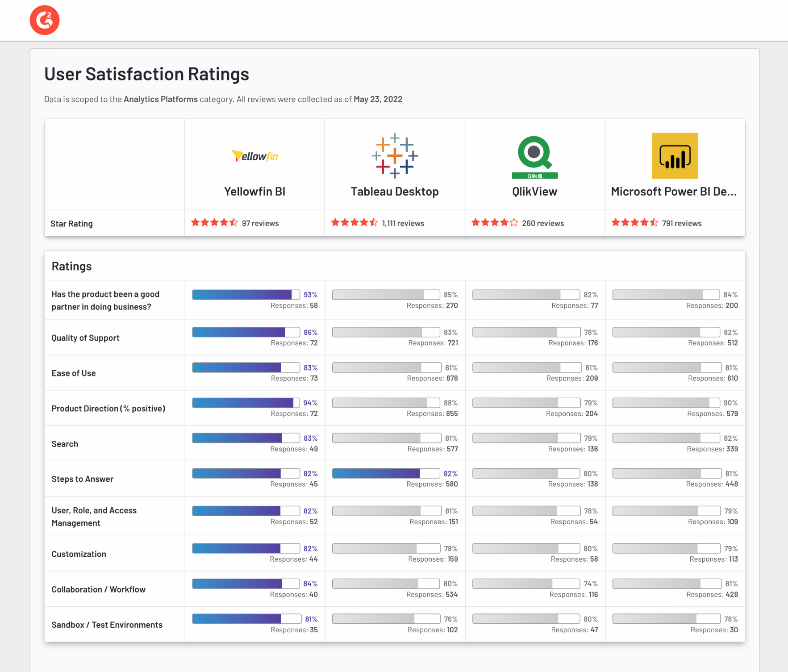The image size is (788, 672).
Task: Click QlikView 79% Search percentage value
Action: pos(591,438)
